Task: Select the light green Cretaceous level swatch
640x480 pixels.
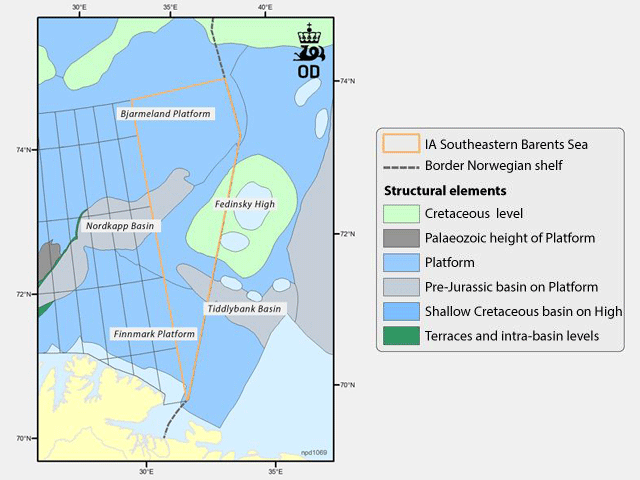Action: [402, 212]
